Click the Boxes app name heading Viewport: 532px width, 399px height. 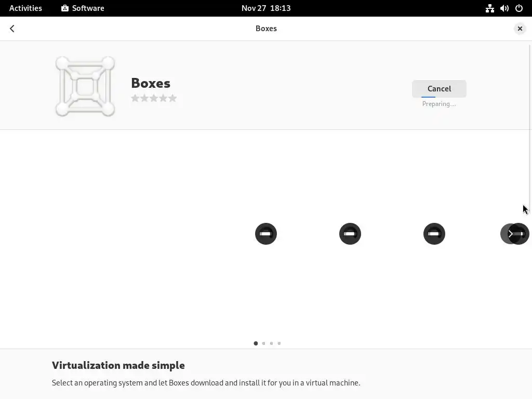[x=151, y=83]
